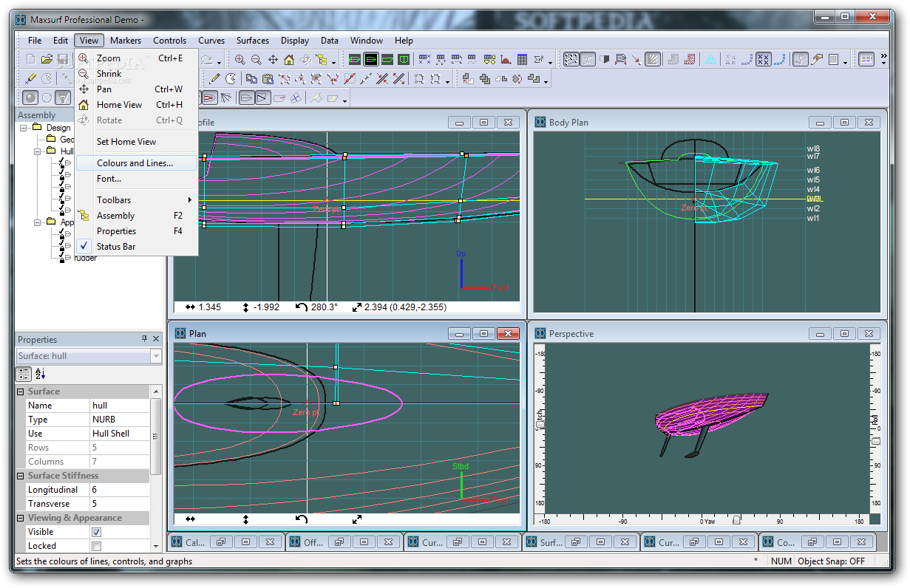Click the Copy toolbar icon
The width and height of the screenshot is (910, 588).
(x=251, y=78)
